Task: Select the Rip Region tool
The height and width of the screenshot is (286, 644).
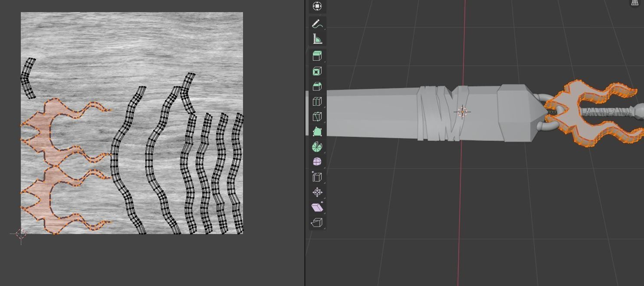Action: coord(317,222)
